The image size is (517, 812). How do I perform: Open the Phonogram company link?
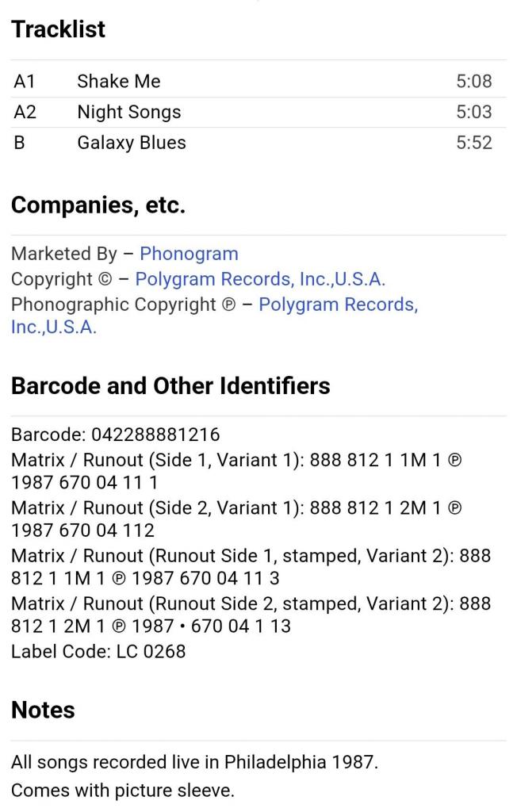coord(189,254)
